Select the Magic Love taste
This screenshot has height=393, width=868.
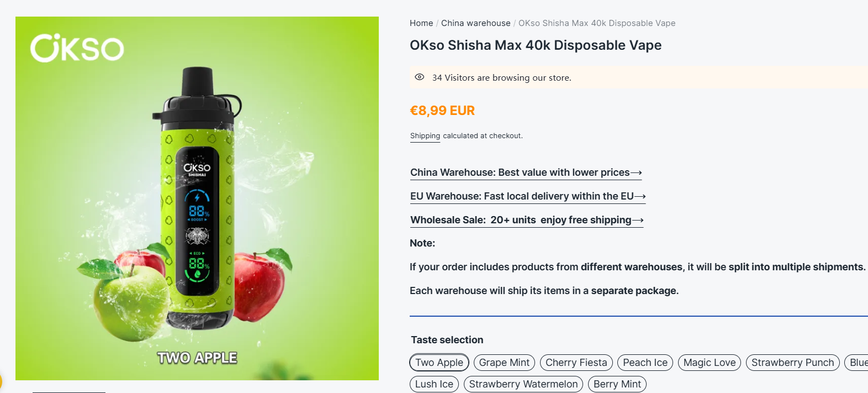(x=709, y=363)
